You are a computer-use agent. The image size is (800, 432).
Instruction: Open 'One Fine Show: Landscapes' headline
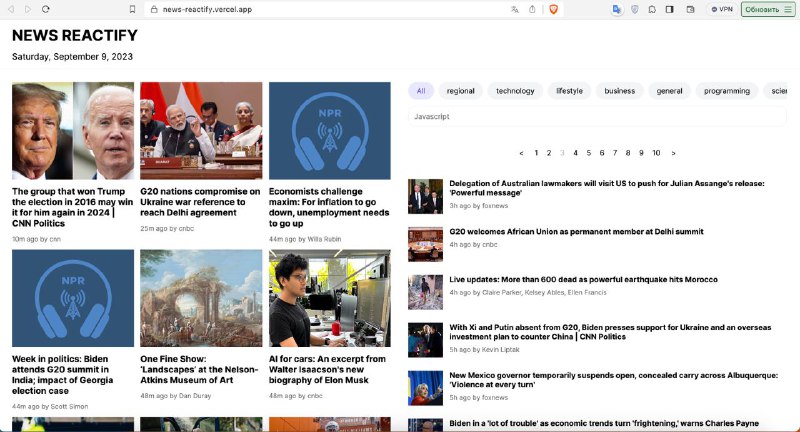199,369
